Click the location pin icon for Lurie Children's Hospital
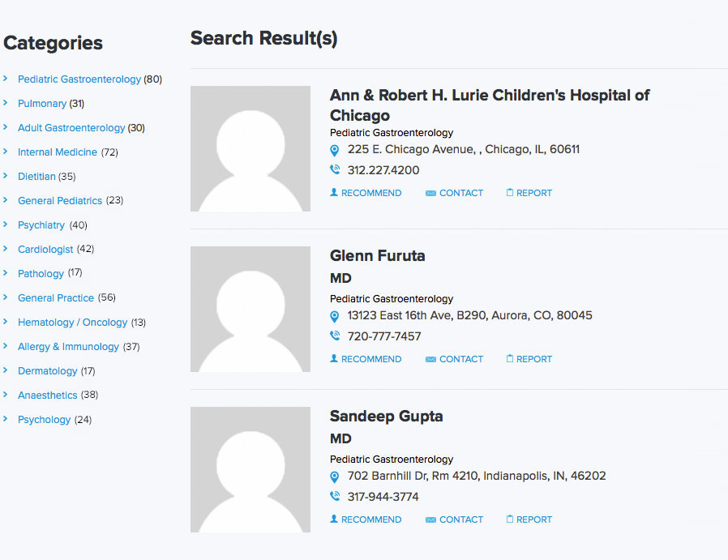 coord(334,150)
